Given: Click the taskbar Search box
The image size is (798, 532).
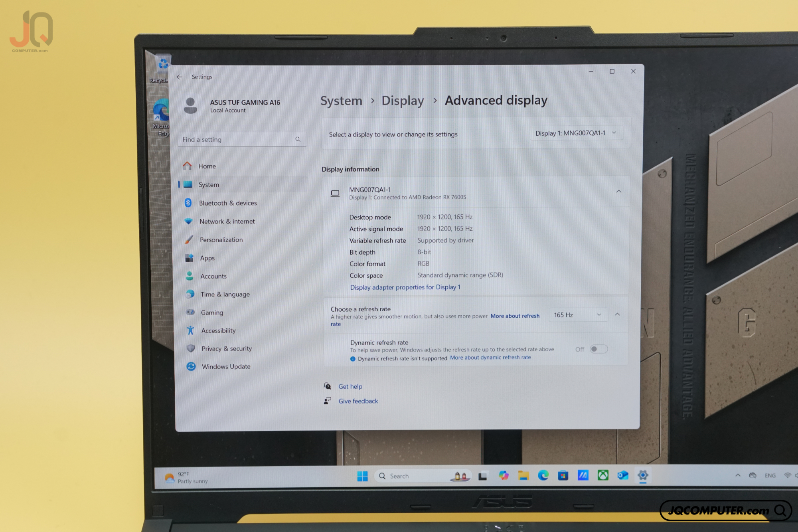Looking at the screenshot, I should pyautogui.click(x=423, y=476).
